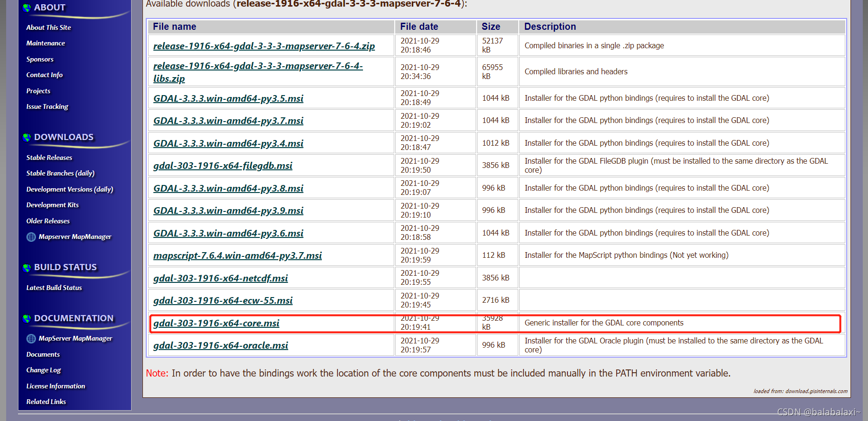Open Older Releases link
The width and height of the screenshot is (868, 421).
tap(48, 221)
